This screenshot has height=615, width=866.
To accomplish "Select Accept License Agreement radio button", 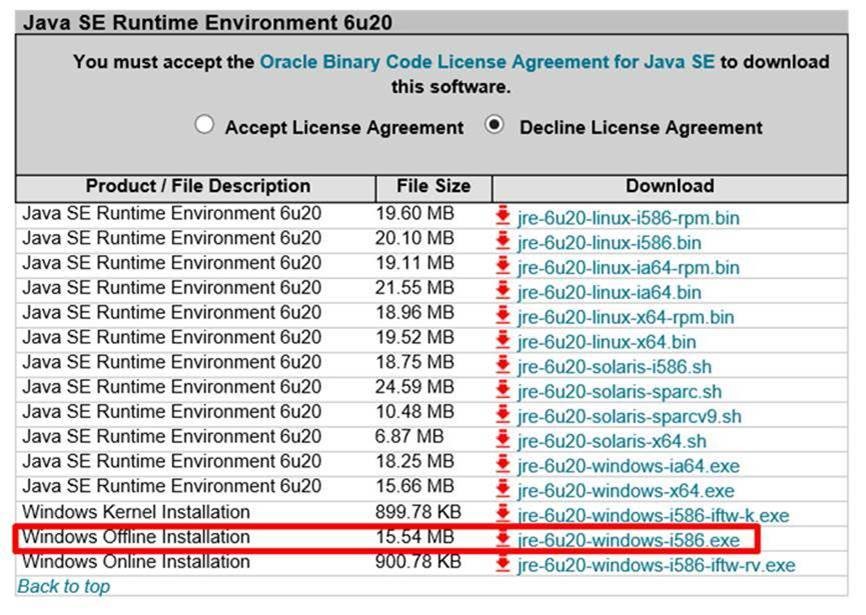I will 204,124.
